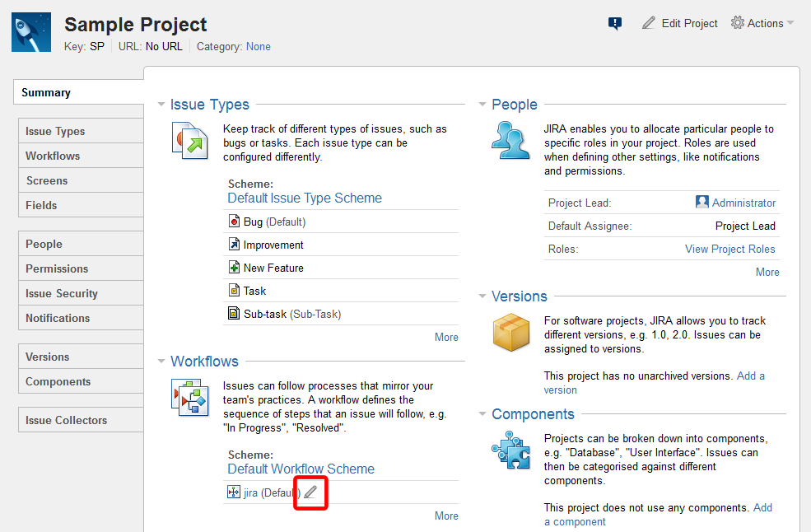The image size is (811, 532).
Task: Click the New Feature row text
Action: tap(273, 268)
